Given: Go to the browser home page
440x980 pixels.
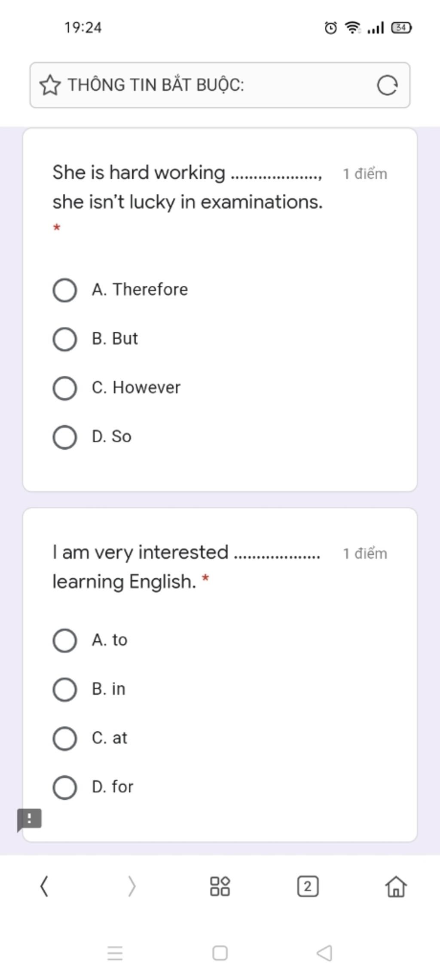Looking at the screenshot, I should [x=396, y=886].
